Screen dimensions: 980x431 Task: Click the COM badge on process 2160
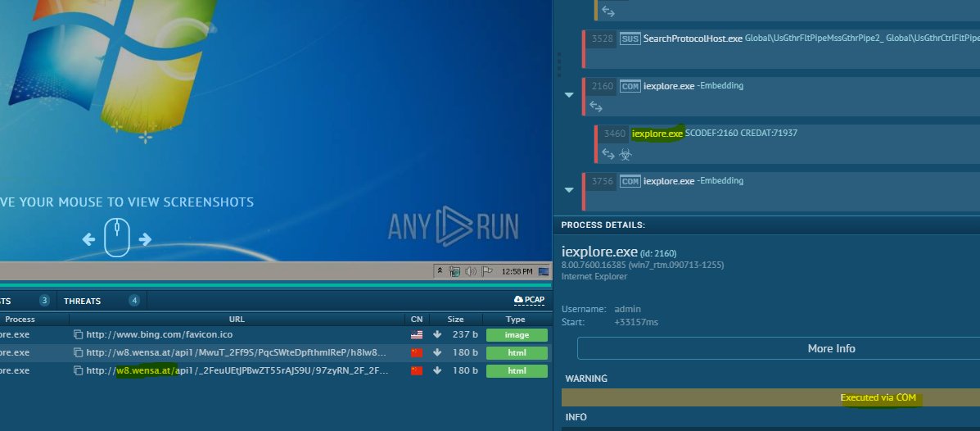coord(630,86)
